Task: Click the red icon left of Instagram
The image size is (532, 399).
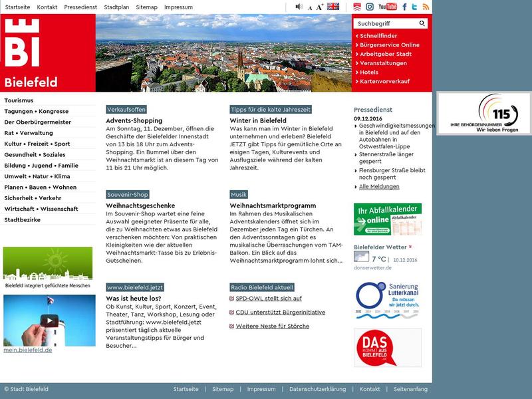Action: coord(357,7)
